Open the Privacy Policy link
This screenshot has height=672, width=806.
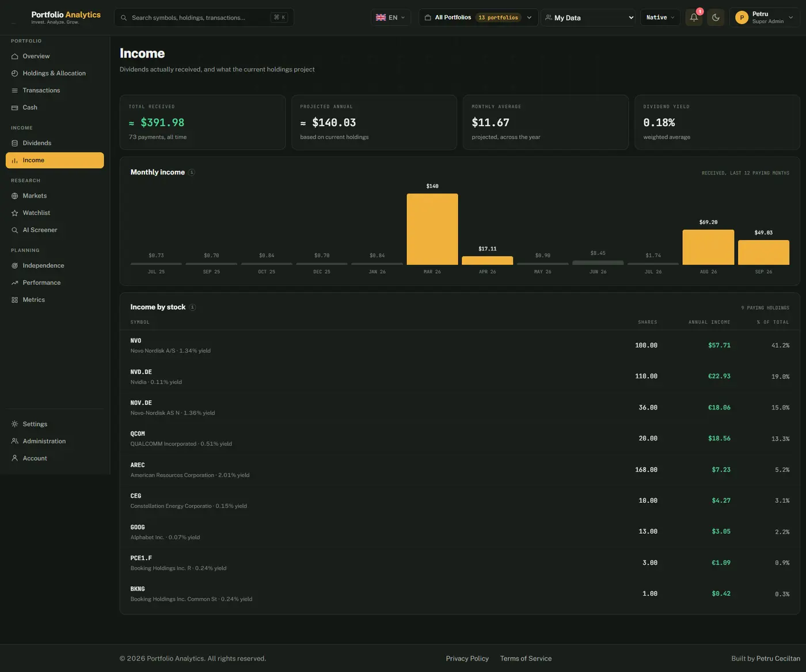click(467, 659)
